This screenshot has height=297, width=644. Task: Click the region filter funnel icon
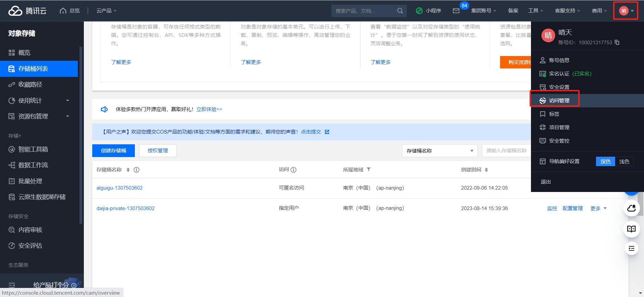[369, 169]
